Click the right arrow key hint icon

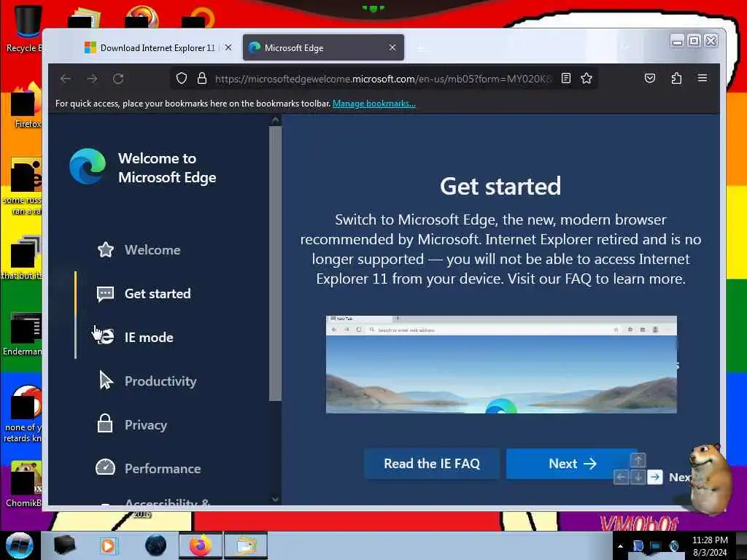(655, 477)
